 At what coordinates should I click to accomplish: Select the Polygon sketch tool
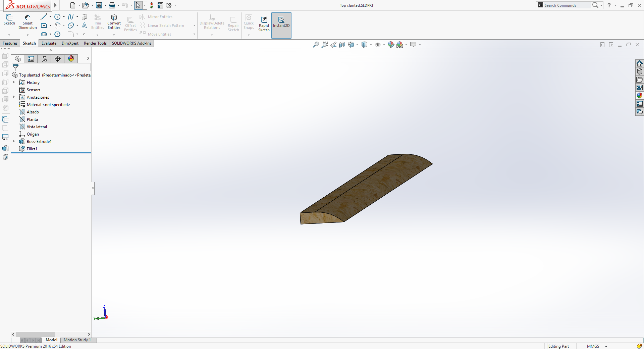tap(58, 34)
